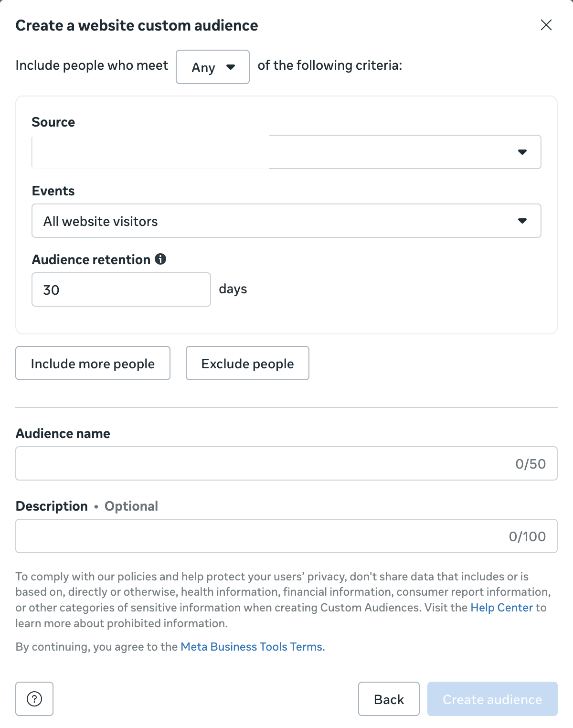Open Meta Business Tools Terms link
573x728 pixels.
click(253, 647)
